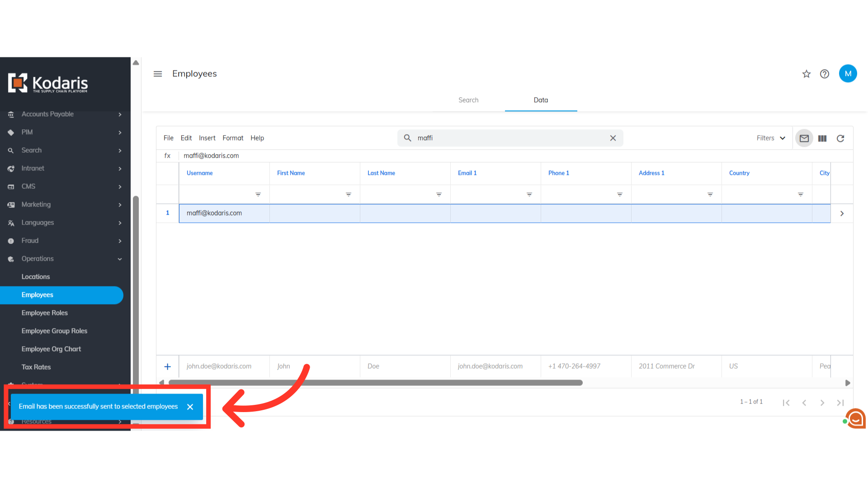Click the refresh table icon
The width and height of the screenshot is (868, 488).
[840, 138]
